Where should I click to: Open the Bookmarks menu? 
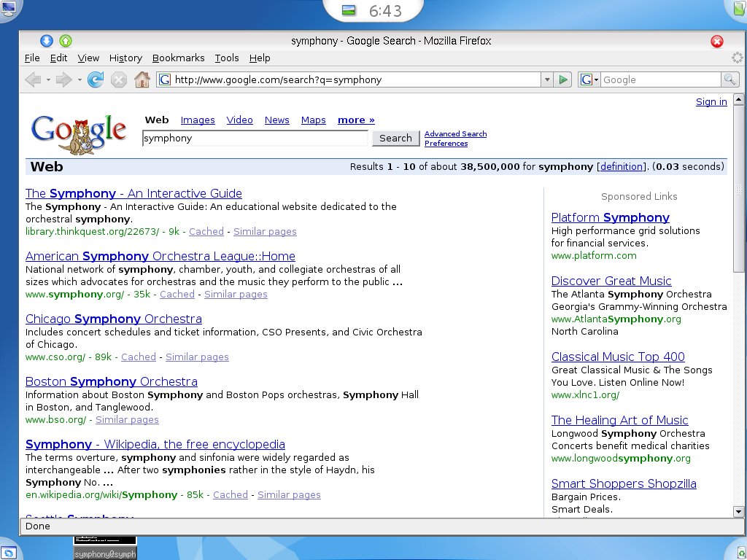pos(178,58)
